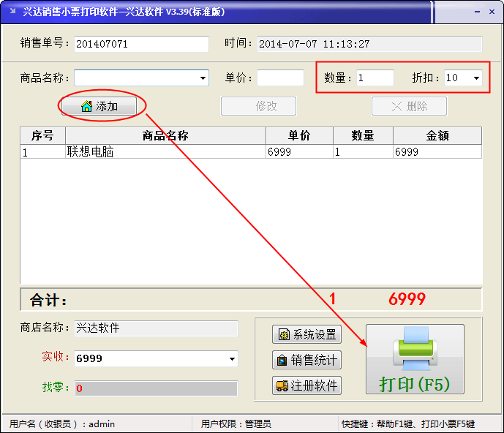The image size is (504, 433).
Task: Click the 快捷键 shortcut hint in status bar
Action: [408, 424]
